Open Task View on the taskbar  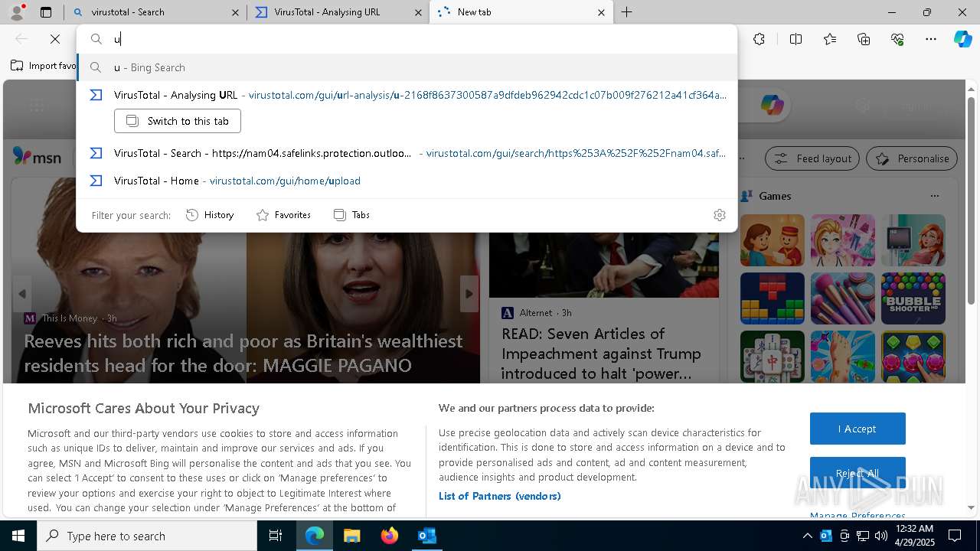276,536
